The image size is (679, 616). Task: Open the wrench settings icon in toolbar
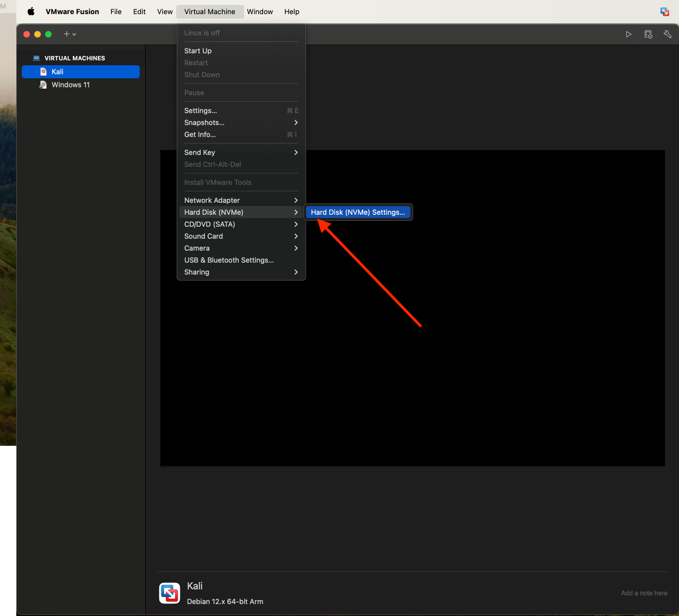coord(668,34)
